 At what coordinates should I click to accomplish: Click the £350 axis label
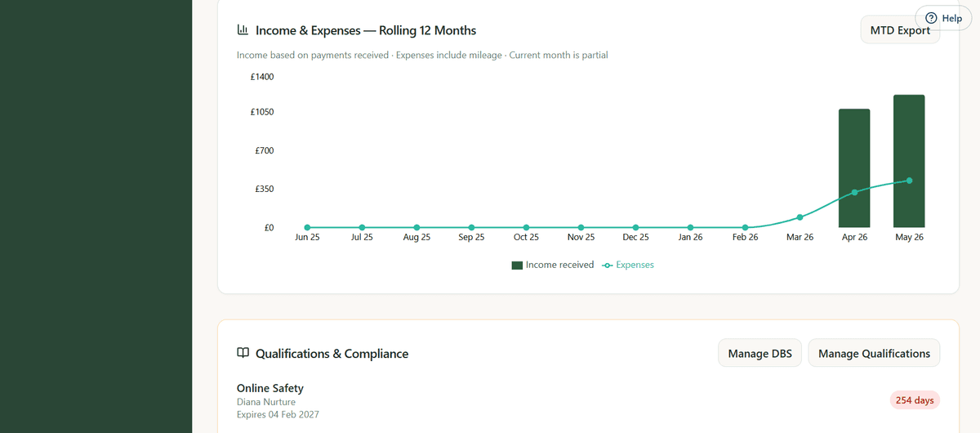pyautogui.click(x=265, y=189)
